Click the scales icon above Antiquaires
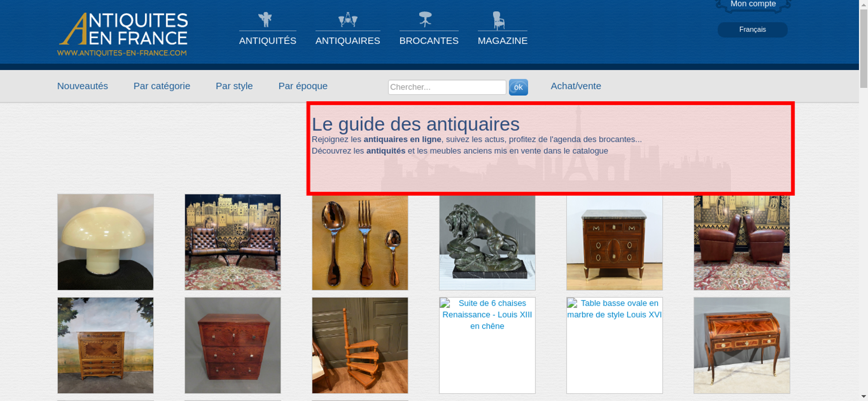This screenshot has height=401, width=868. [348, 20]
